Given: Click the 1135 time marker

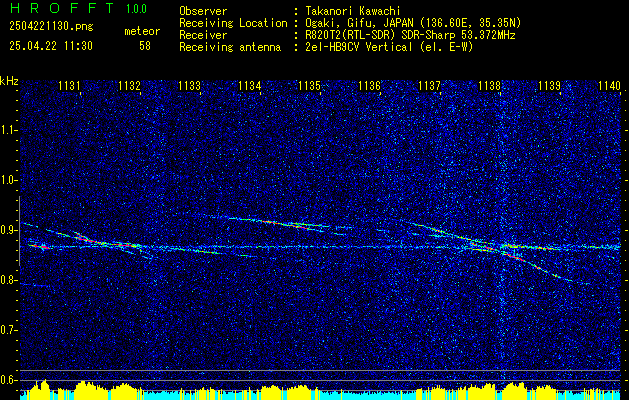Looking at the screenshot, I should (x=309, y=85).
